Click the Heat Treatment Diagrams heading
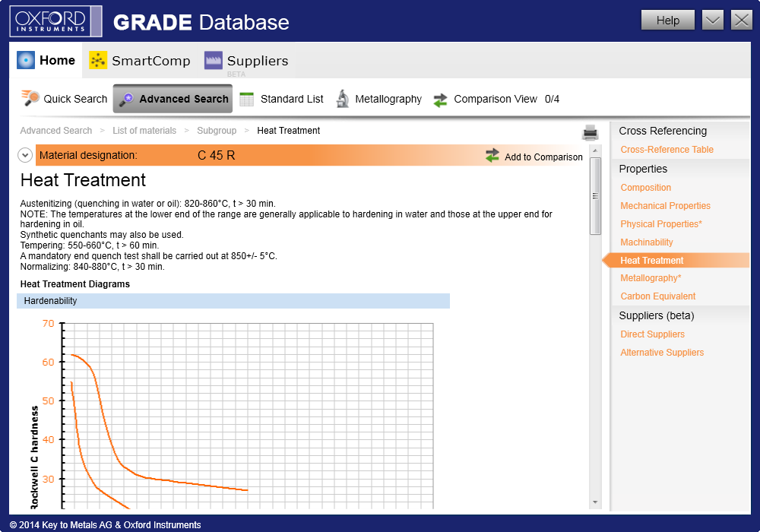Viewport: 760px width, 532px height. [75, 284]
